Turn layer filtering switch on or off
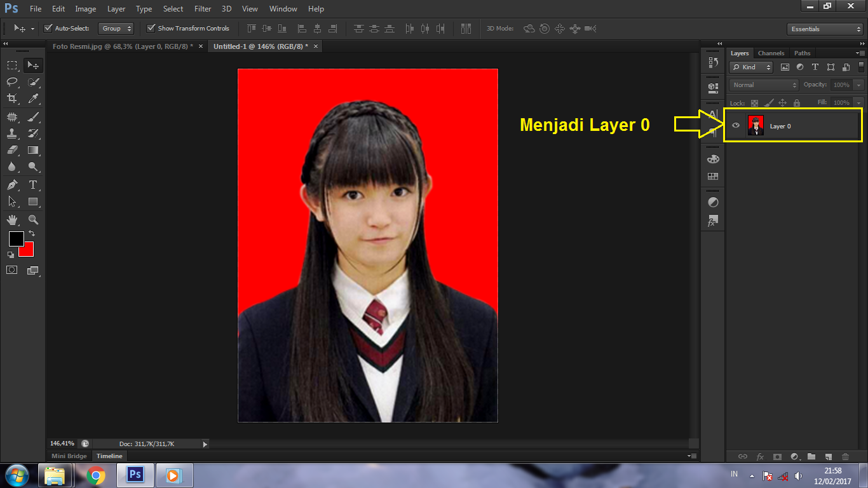The image size is (868, 488). (x=862, y=67)
